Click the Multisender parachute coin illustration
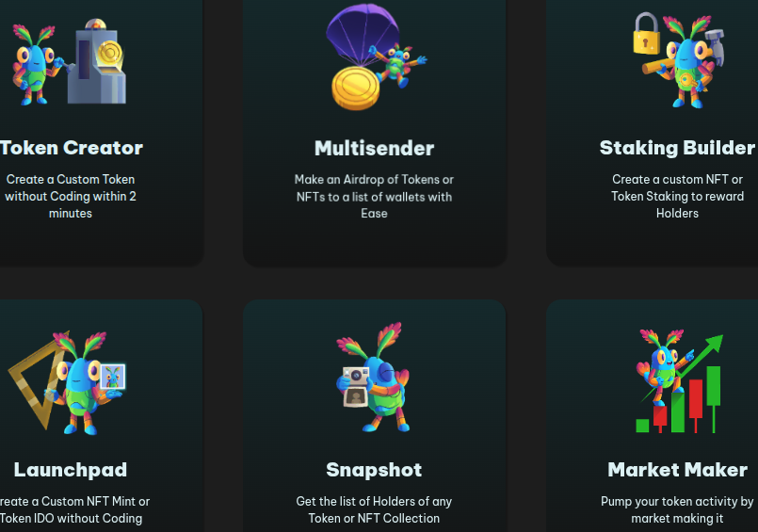Viewport: 758px width, 532px height. coord(376,57)
